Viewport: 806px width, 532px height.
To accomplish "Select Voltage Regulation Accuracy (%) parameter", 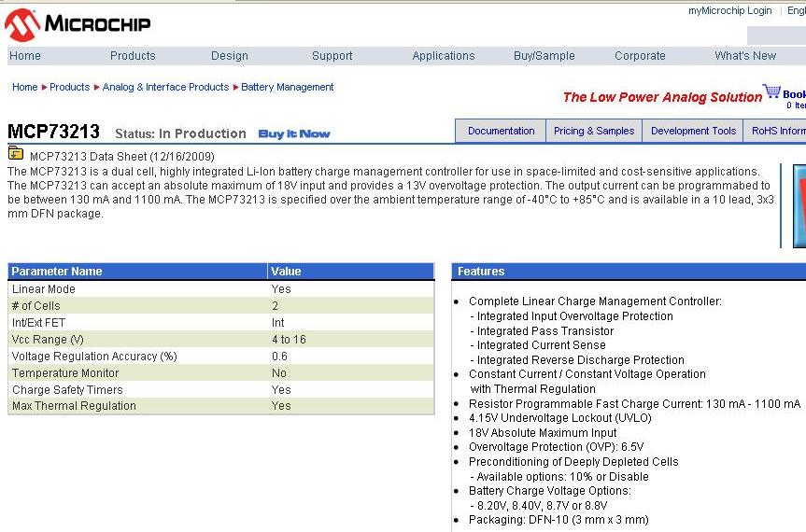I will 221,357.
